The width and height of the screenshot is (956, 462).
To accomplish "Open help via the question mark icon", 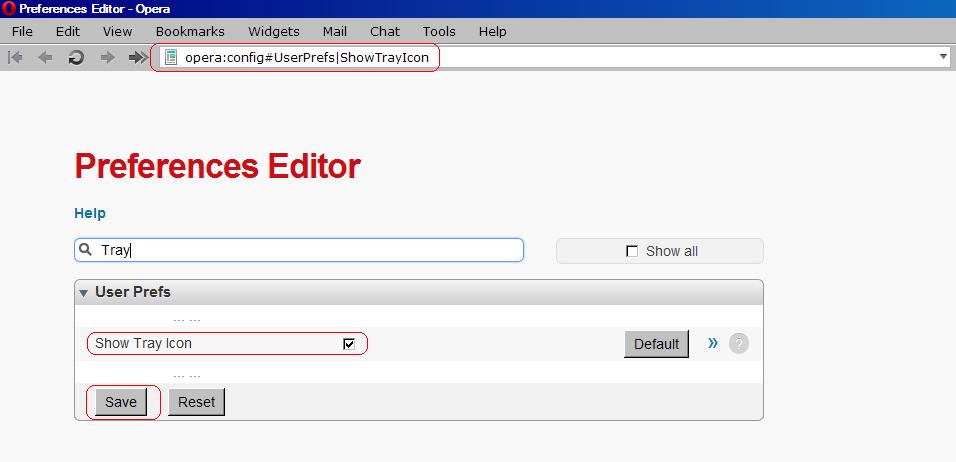I will tap(738, 344).
